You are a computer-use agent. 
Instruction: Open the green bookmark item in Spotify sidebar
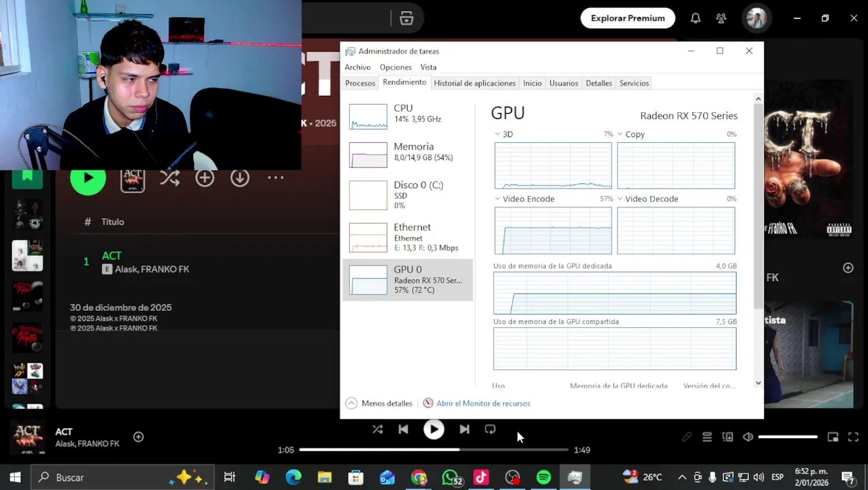[x=27, y=178]
